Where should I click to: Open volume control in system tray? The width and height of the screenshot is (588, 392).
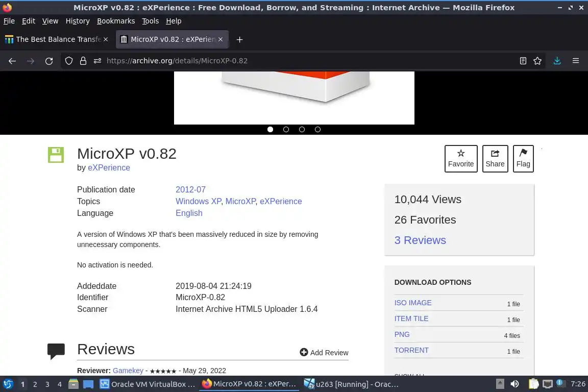pos(514,384)
